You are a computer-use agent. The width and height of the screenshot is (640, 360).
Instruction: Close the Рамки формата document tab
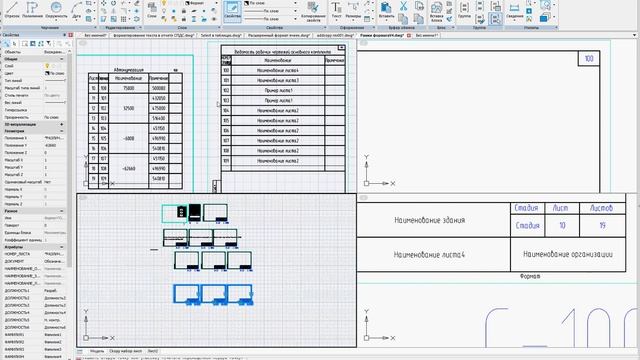pyautogui.click(x=409, y=36)
